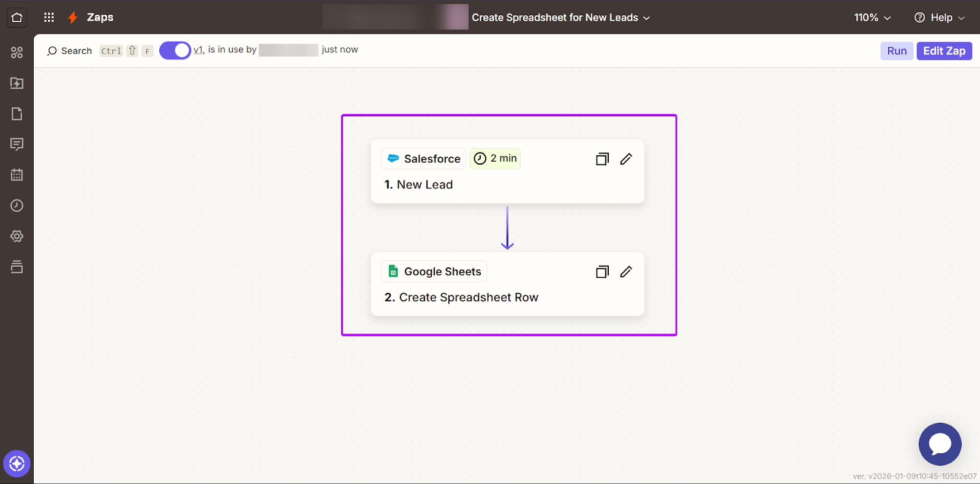Open the calendar sidebar icon

[x=17, y=175]
